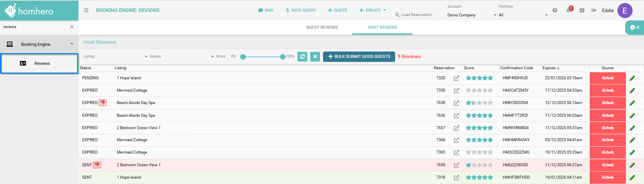
Task: Click the Score slider 100% handle
Action: pos(283,57)
